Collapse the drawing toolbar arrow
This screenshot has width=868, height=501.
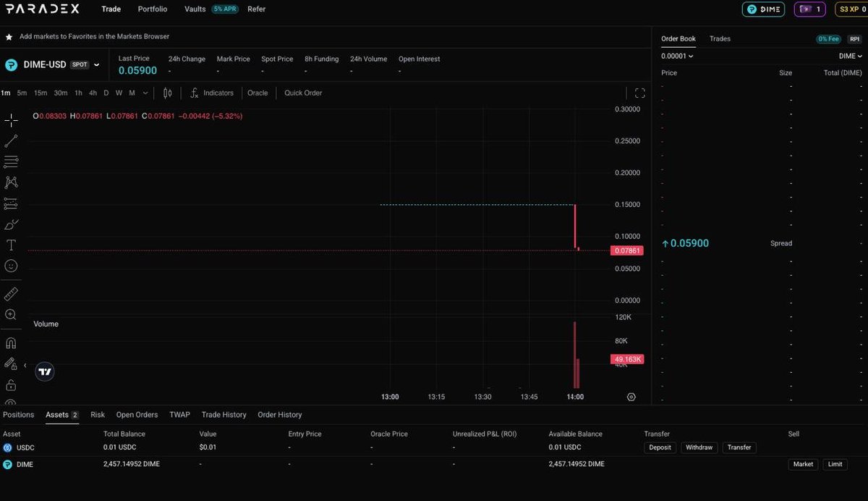tap(25, 366)
